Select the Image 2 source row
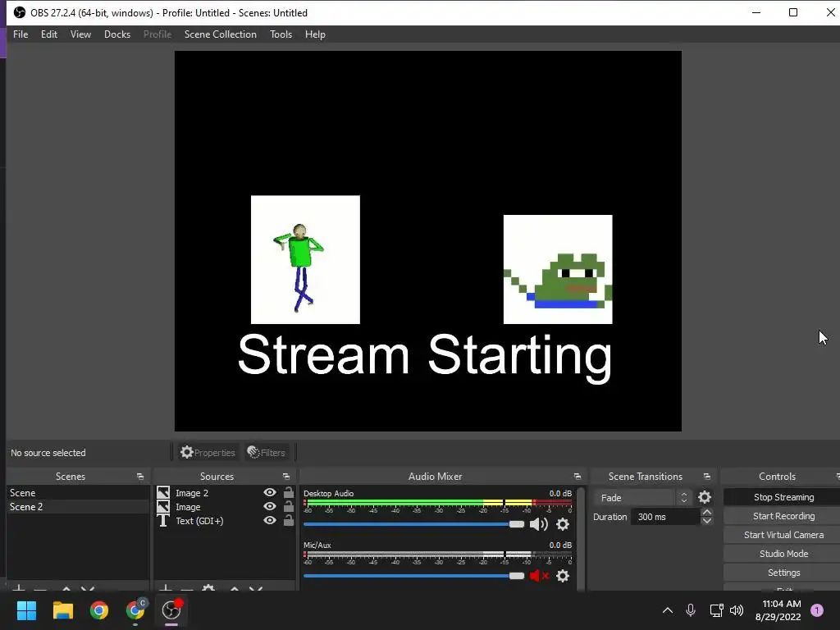Screen dimensions: 840x630 pyautogui.click(x=225, y=492)
